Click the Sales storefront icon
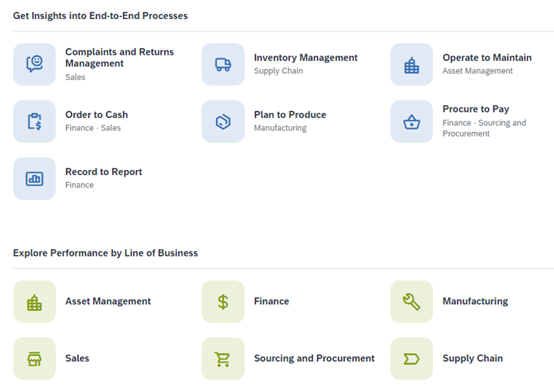The width and height of the screenshot is (554, 392). click(34, 359)
